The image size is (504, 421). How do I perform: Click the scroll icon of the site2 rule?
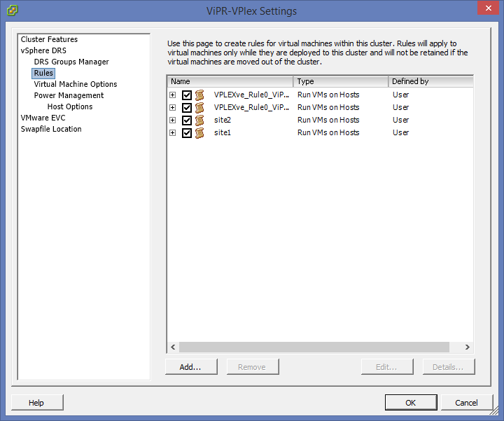point(199,120)
